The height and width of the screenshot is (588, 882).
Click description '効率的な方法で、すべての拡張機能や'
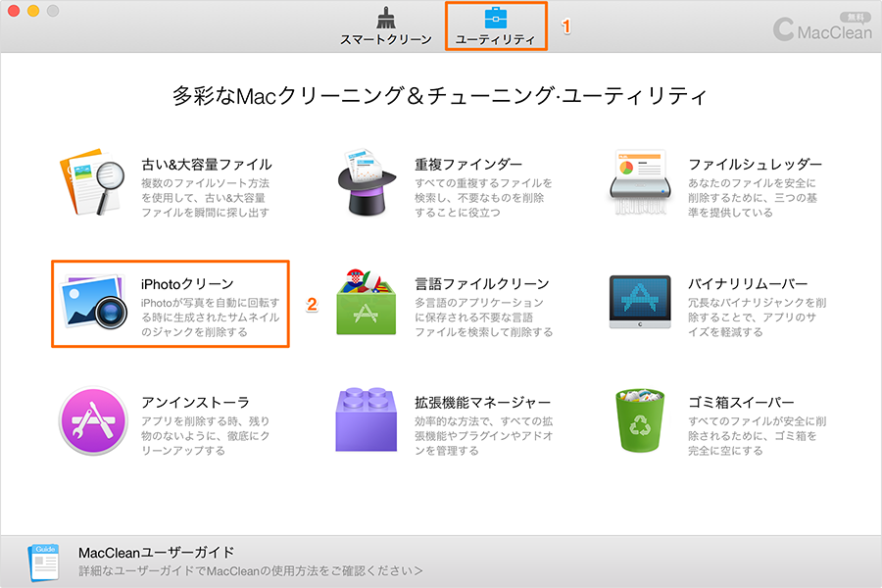coord(484,436)
